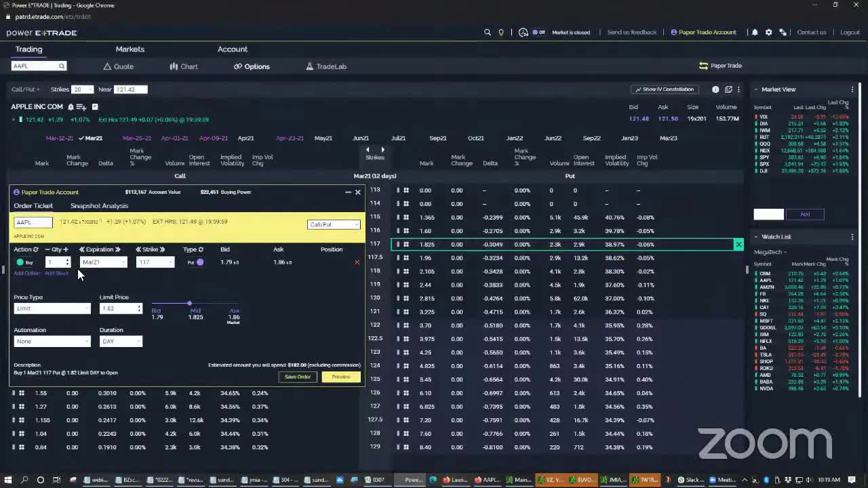The width and height of the screenshot is (868, 488).
Task: Click the Paper Trade swap-arrows icon
Action: [x=703, y=66]
